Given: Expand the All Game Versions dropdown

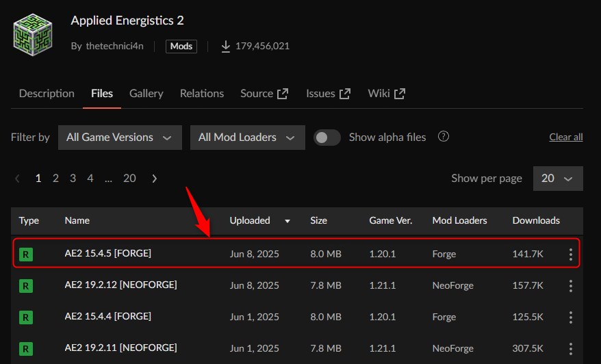Looking at the screenshot, I should [x=120, y=138].
